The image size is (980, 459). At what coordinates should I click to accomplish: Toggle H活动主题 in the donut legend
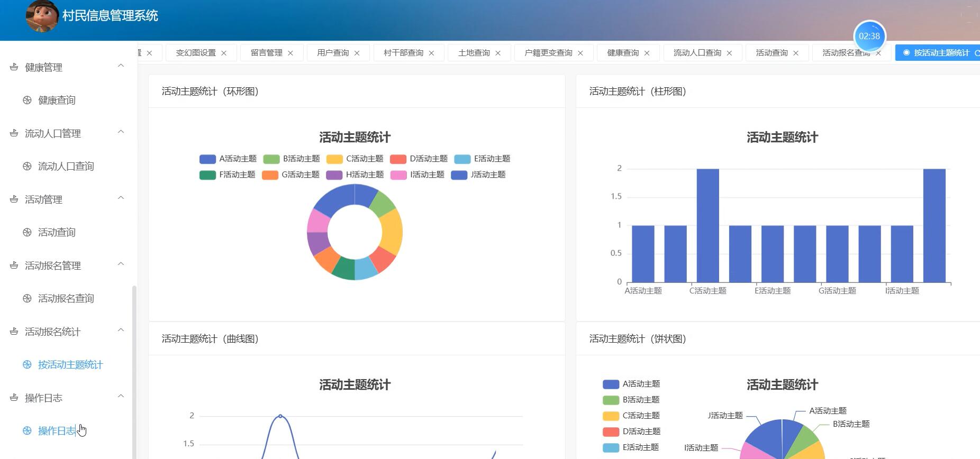[355, 175]
